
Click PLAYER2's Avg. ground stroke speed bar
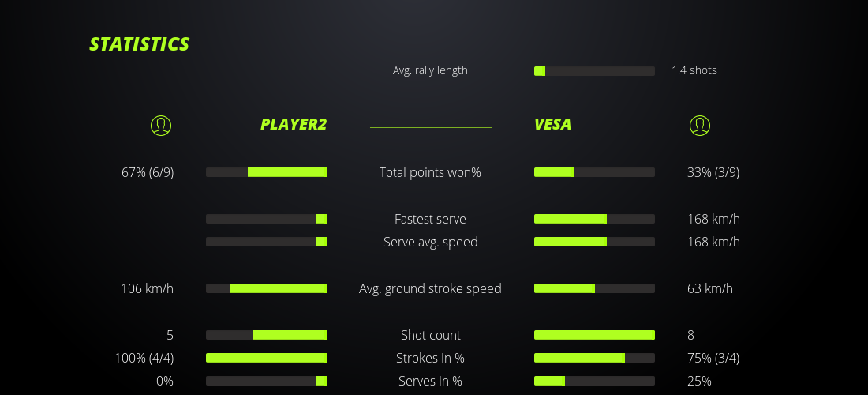click(x=267, y=288)
